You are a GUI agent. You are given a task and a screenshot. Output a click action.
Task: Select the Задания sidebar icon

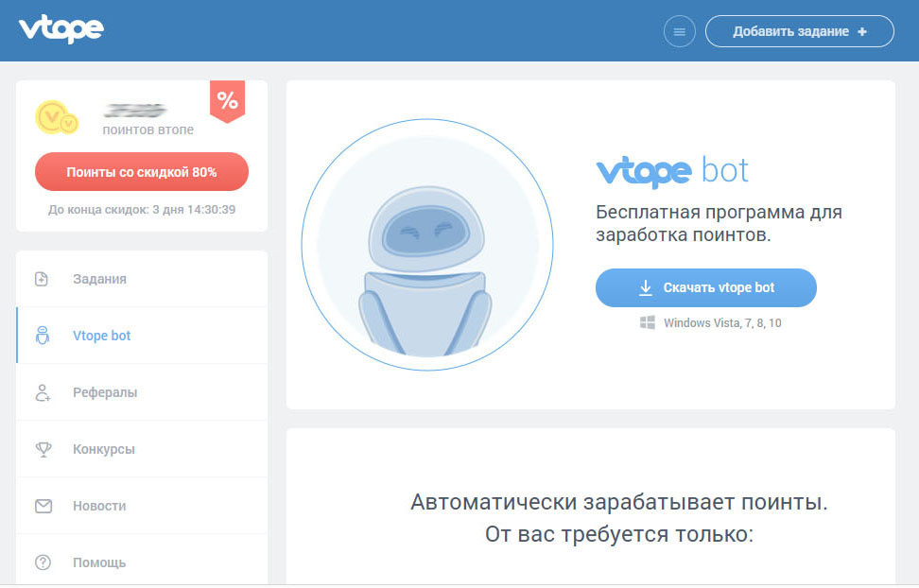tap(41, 278)
